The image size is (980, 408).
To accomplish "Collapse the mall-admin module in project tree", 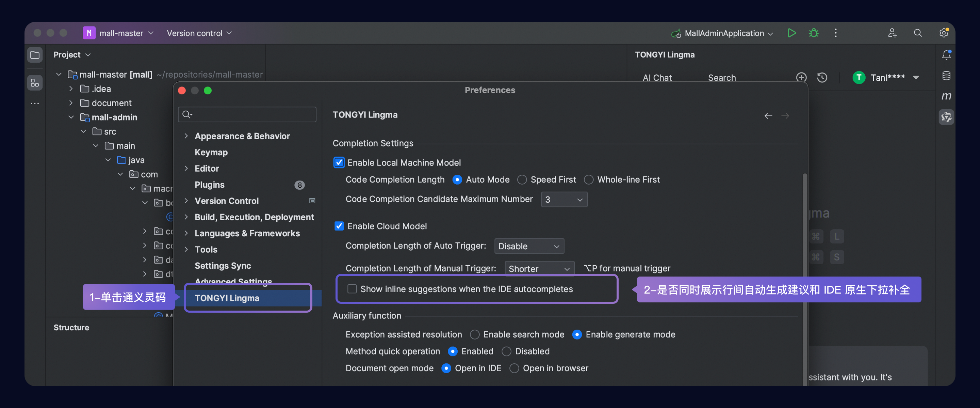I will (x=71, y=117).
